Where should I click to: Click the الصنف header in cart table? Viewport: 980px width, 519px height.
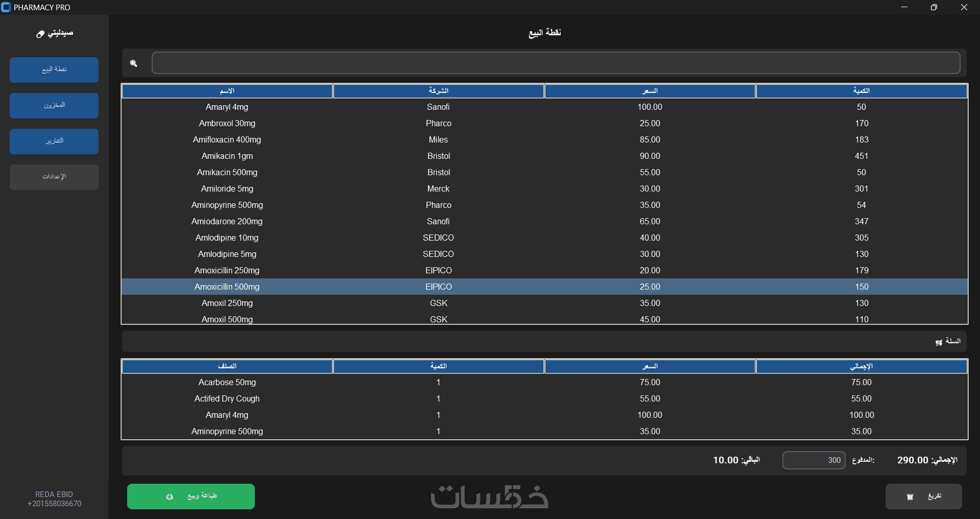(x=227, y=366)
